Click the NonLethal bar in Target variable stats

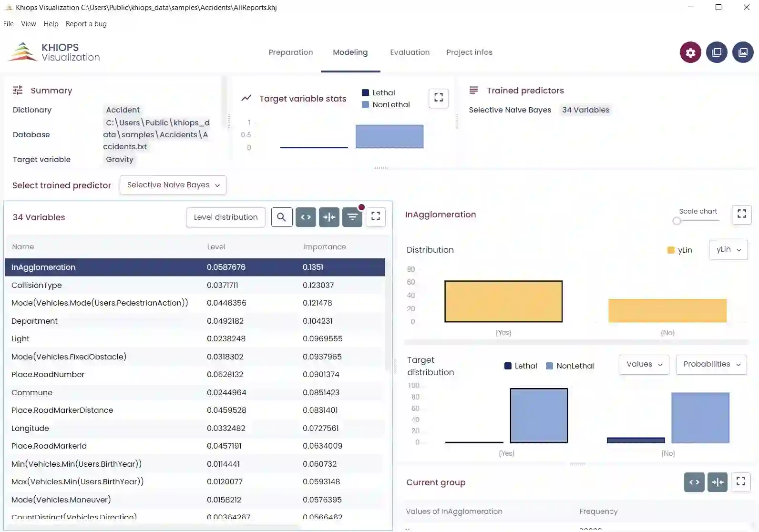click(x=390, y=136)
